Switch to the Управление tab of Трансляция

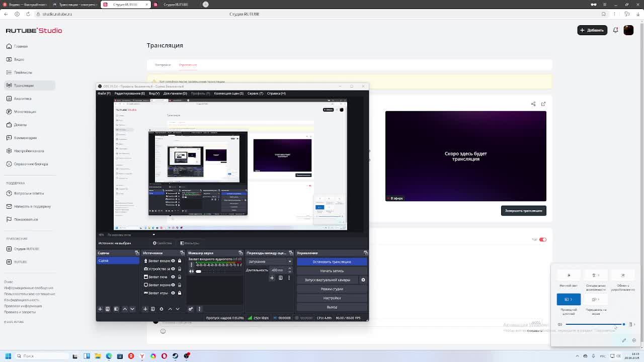point(188,65)
